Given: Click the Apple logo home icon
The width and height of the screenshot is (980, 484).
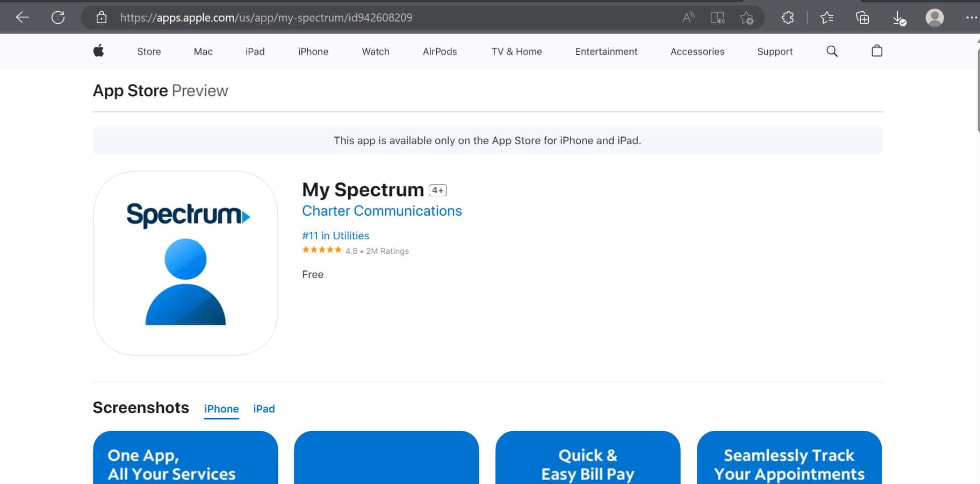Looking at the screenshot, I should [98, 51].
